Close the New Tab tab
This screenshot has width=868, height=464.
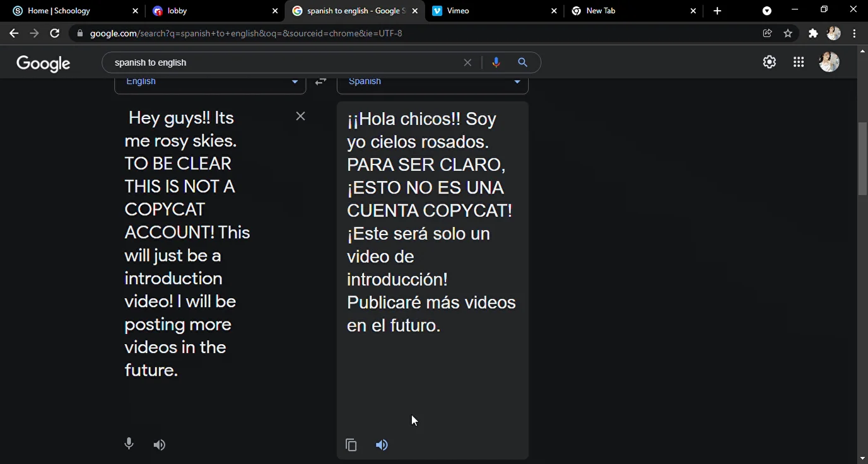click(694, 11)
